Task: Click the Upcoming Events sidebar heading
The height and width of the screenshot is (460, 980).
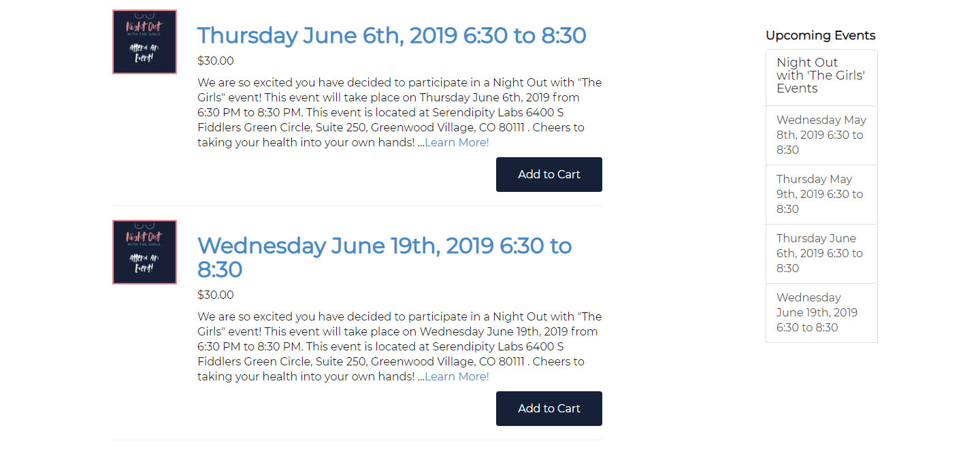Action: (x=821, y=35)
